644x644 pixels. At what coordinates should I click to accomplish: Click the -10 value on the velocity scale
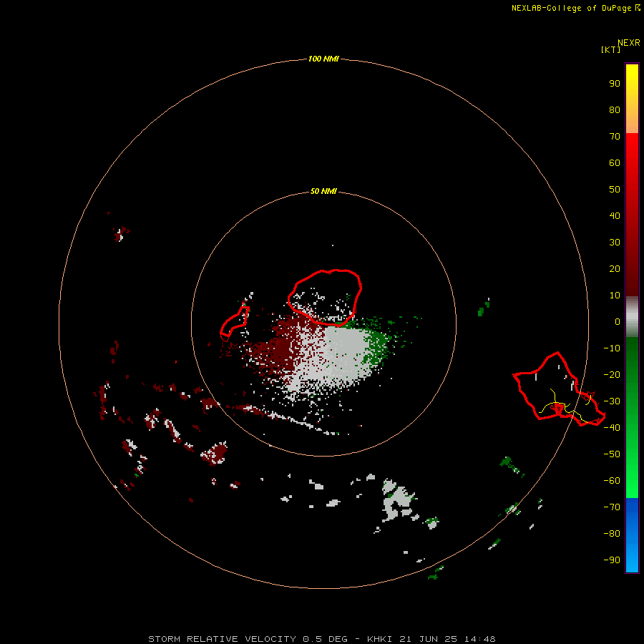pyautogui.click(x=612, y=348)
